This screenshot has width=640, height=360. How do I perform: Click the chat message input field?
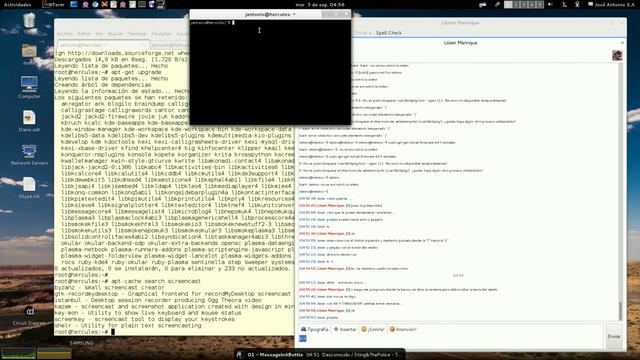tap(451, 341)
